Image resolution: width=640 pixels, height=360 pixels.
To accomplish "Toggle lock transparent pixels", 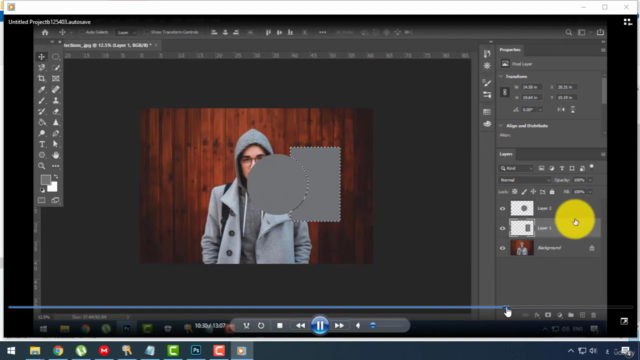I will pyautogui.click(x=515, y=192).
